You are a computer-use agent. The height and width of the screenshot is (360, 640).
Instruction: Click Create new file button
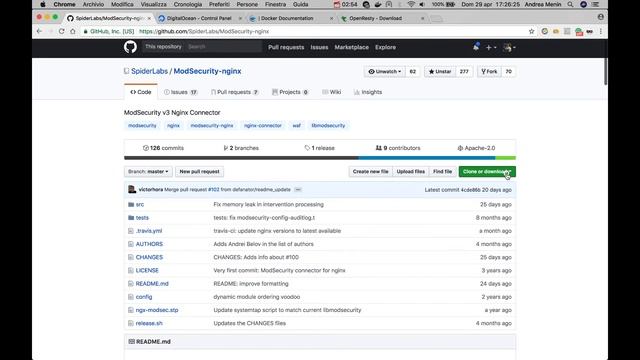click(x=370, y=171)
